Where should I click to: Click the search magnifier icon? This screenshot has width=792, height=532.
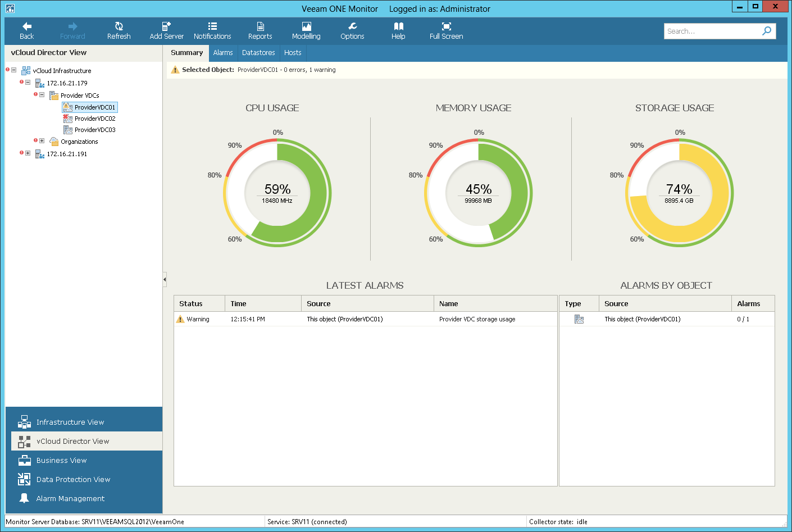pos(767,31)
